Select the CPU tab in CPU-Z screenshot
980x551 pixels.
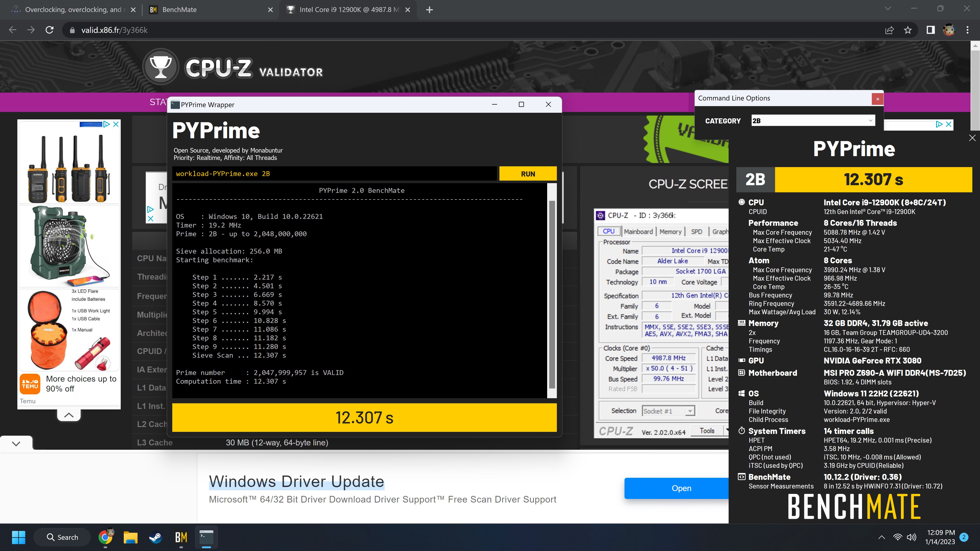click(x=609, y=231)
